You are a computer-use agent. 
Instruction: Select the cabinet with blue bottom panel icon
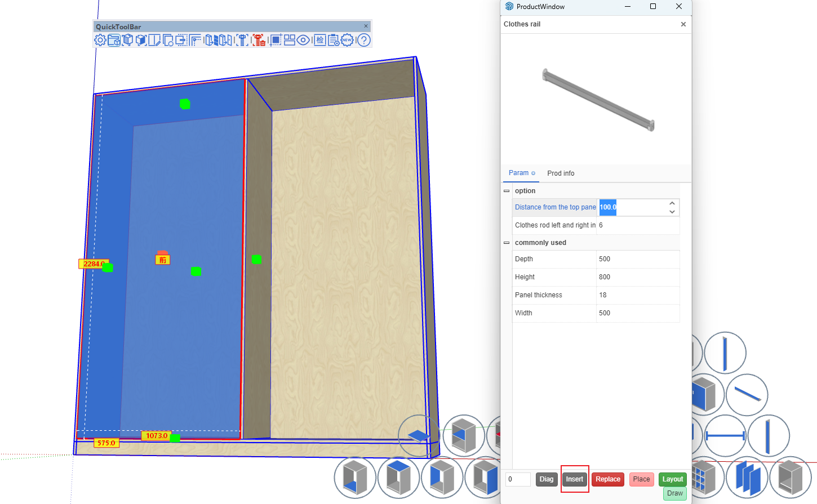click(355, 477)
